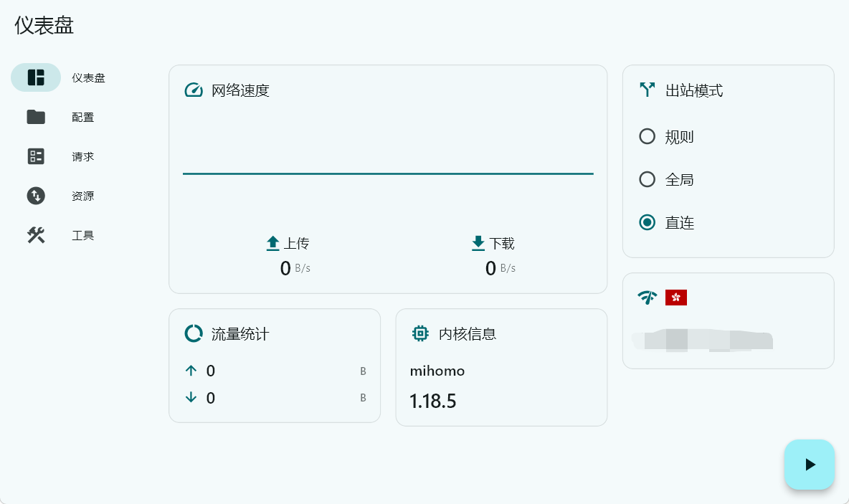Screen dimensions: 849x504
Task: Click the 流量统计 circular refresh icon
Action: 194,333
